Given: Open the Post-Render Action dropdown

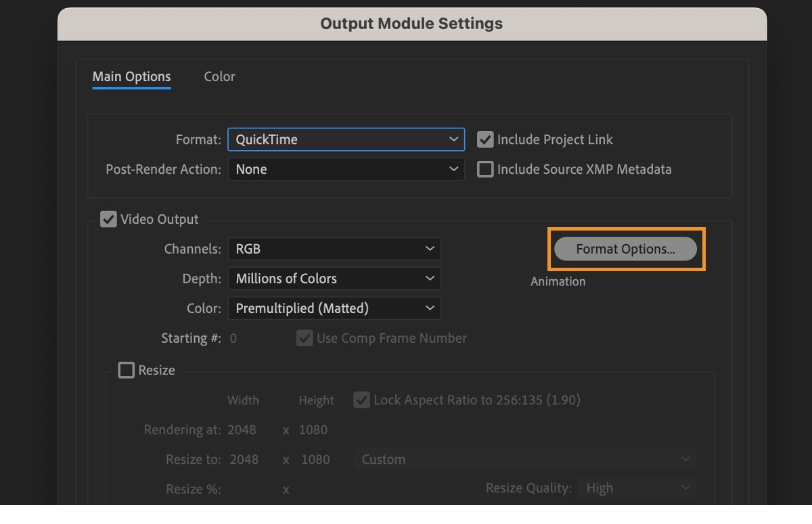Looking at the screenshot, I should 346,169.
